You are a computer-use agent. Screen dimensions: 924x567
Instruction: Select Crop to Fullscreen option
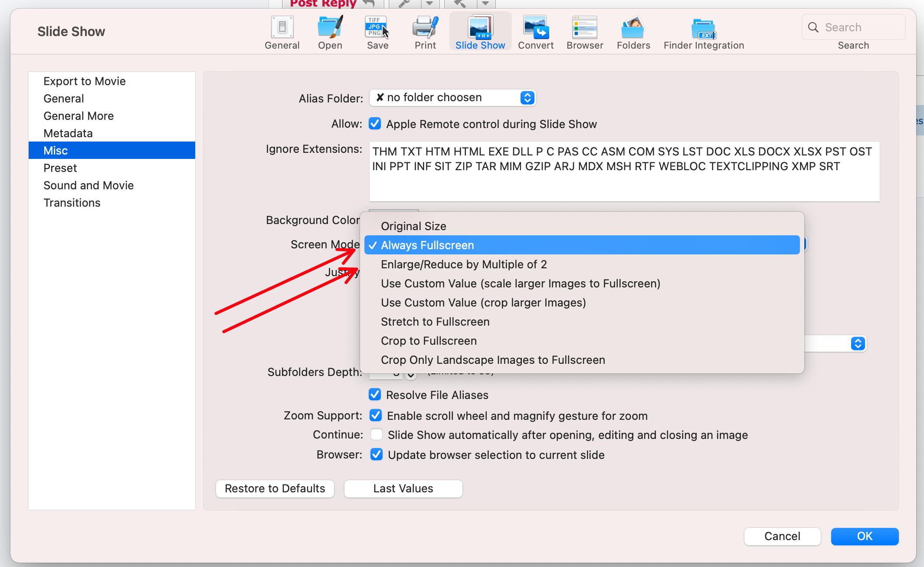(582, 340)
